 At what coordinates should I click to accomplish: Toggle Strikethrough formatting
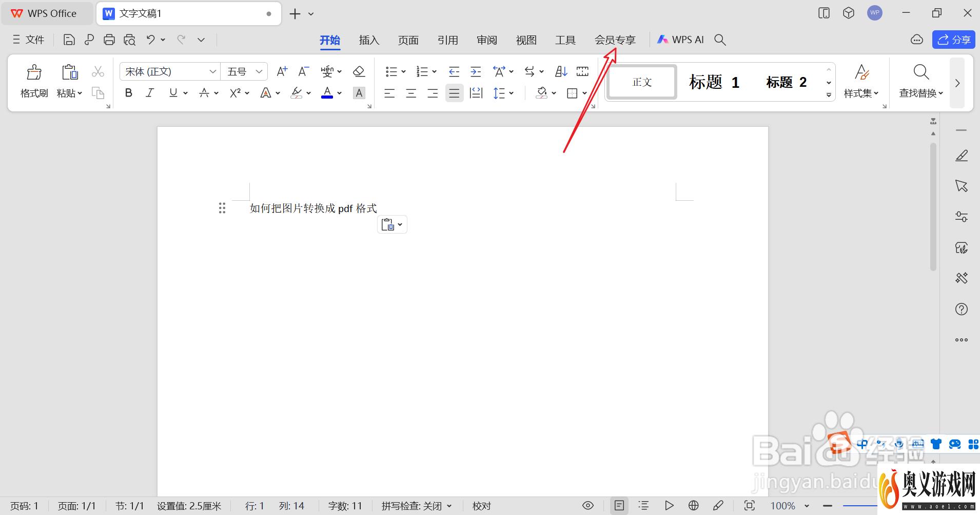click(204, 93)
